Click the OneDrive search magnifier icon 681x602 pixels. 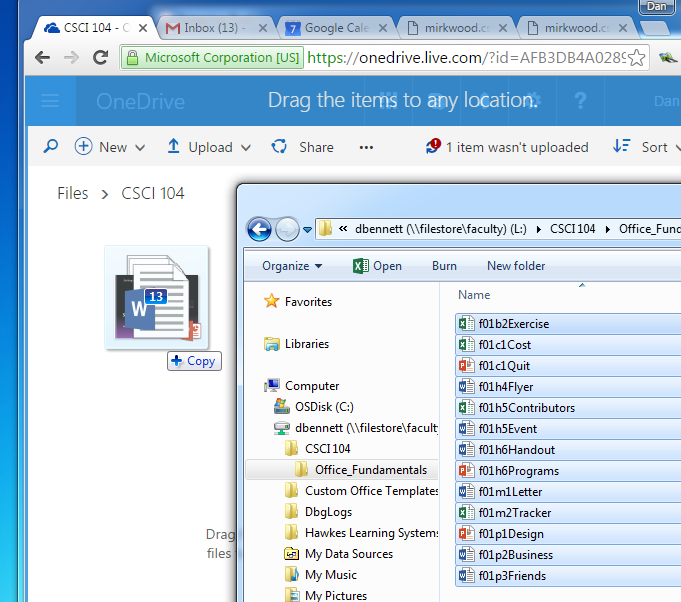pyautogui.click(x=51, y=147)
